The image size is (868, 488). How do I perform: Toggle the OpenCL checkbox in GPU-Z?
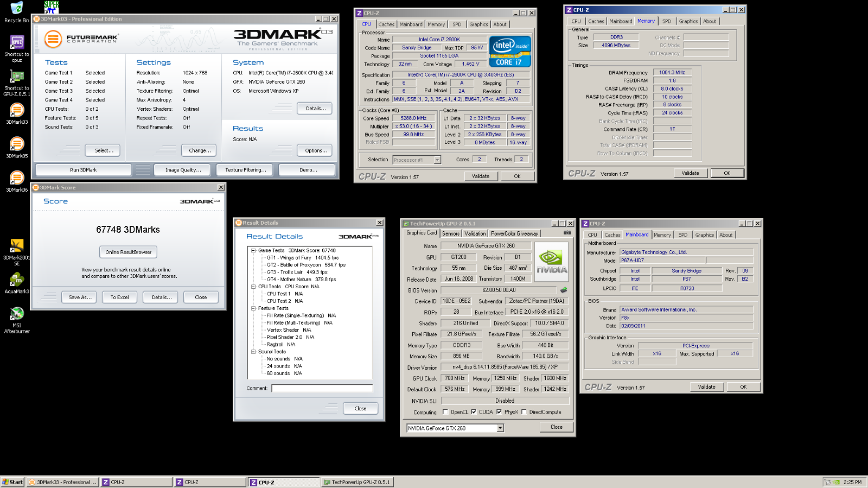tap(445, 412)
